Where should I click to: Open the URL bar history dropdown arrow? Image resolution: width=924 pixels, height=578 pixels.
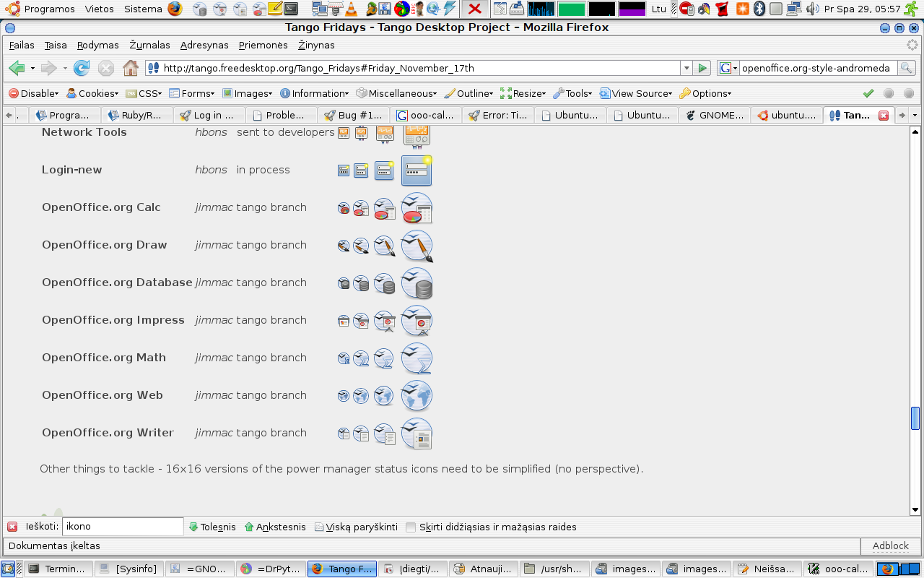pos(687,69)
